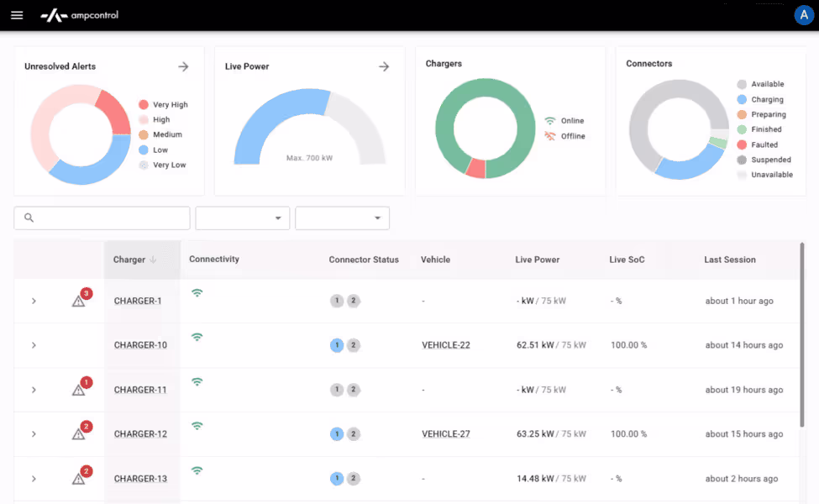
Task: Click the Live Power column header
Action: pos(538,260)
